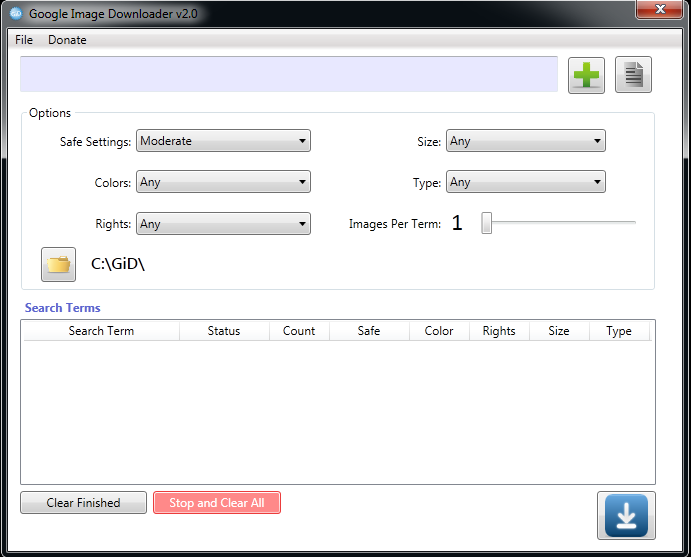
Task: Expand the Size dropdown
Action: (526, 141)
